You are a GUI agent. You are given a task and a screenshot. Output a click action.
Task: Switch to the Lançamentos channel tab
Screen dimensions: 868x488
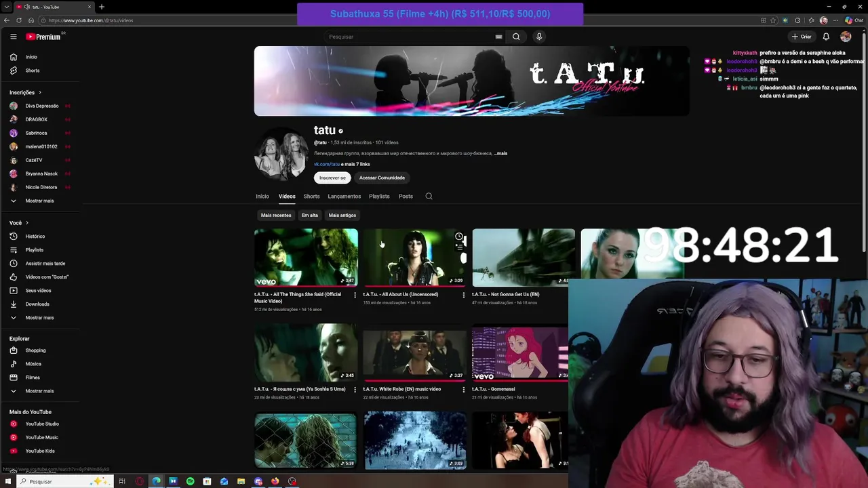[344, 197]
